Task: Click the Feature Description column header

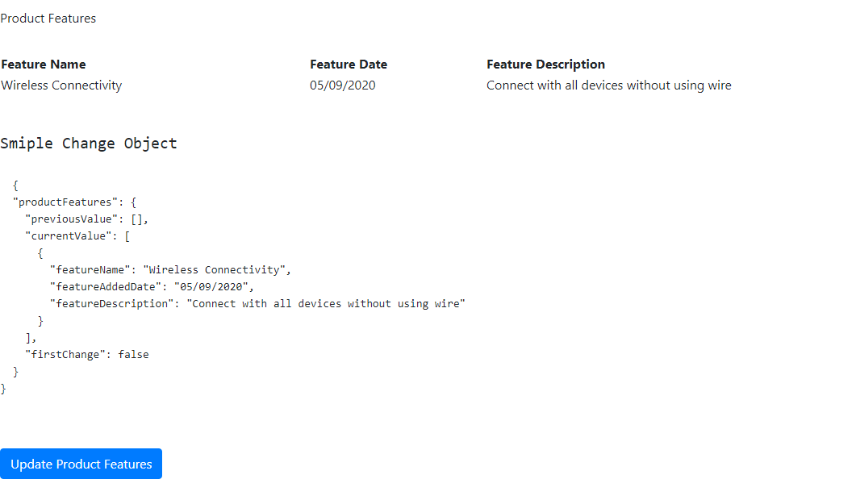Action: click(x=545, y=64)
